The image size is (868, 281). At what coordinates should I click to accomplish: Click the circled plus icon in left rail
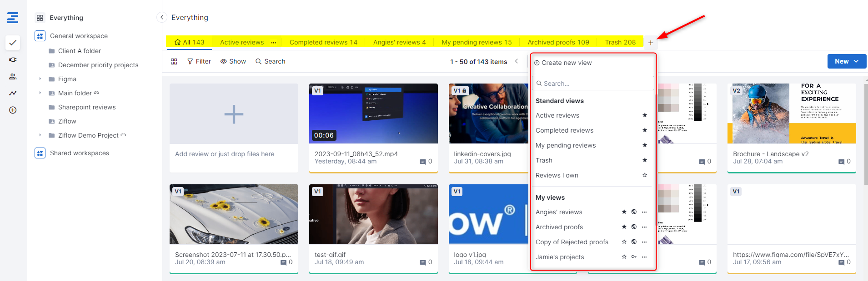(13, 110)
